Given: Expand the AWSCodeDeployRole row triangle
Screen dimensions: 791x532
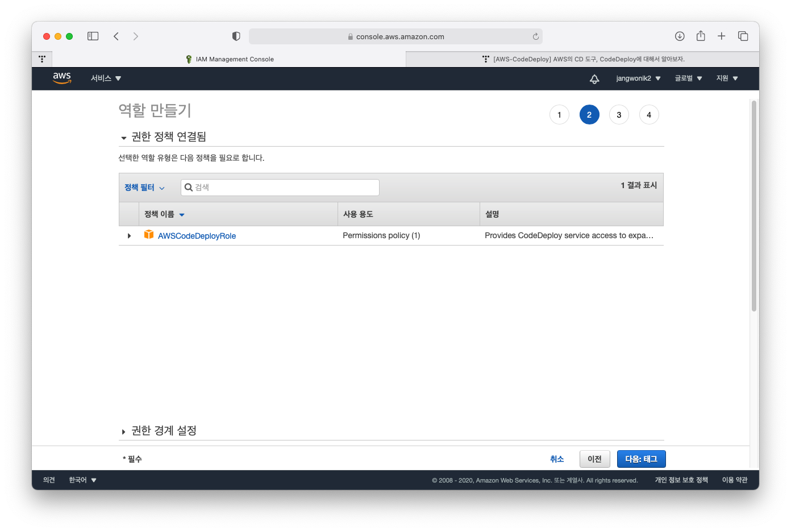Looking at the screenshot, I should click(x=129, y=236).
